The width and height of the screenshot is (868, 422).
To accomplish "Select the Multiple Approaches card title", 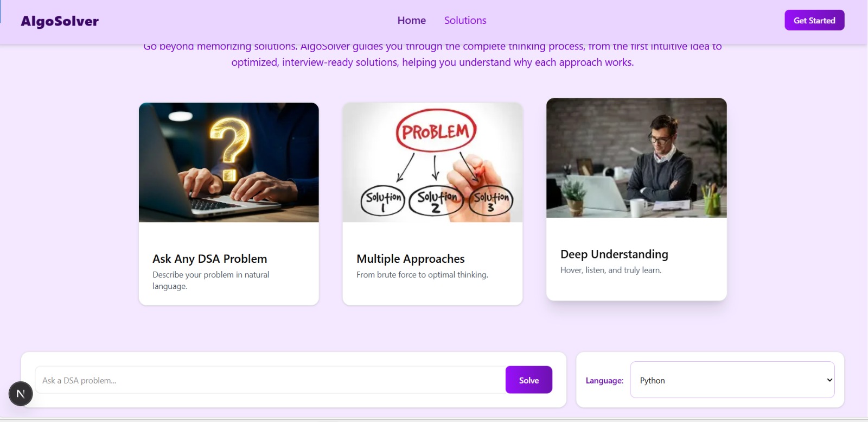I will [411, 259].
